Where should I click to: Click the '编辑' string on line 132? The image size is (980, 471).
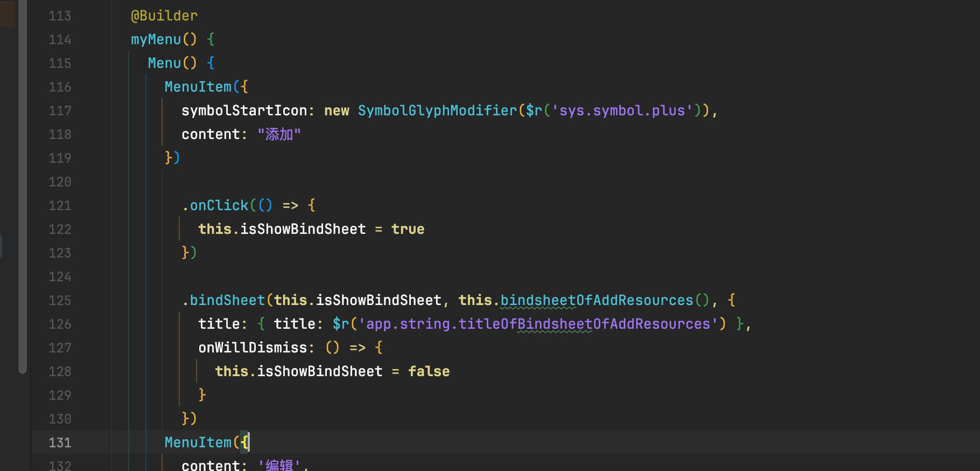tap(279, 465)
